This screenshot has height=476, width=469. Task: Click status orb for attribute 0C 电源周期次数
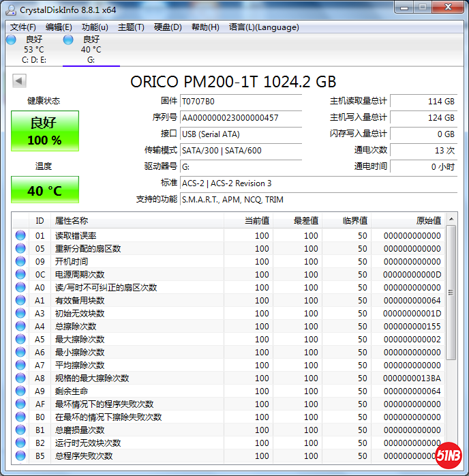[x=20, y=275]
